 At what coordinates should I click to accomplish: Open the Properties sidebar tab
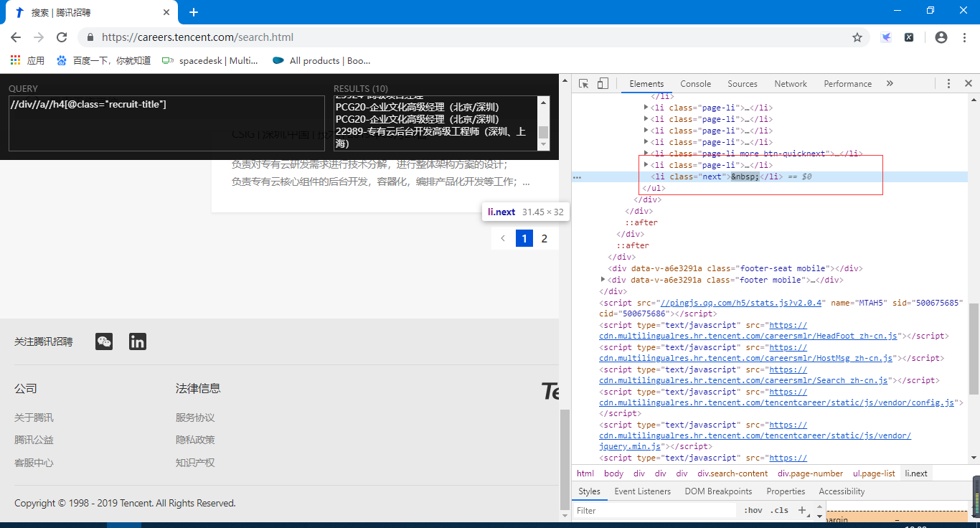click(786, 491)
